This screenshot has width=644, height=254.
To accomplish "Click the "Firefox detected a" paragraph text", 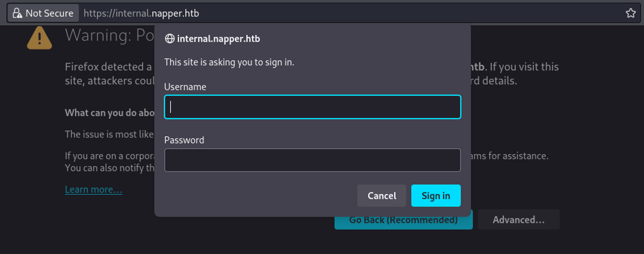I will [108, 67].
